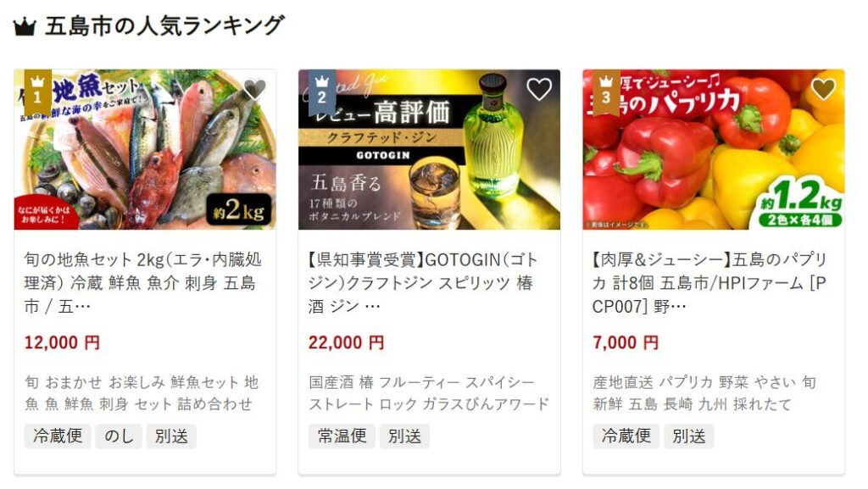Screen dimensions: 868x489
Task: Select 別送 tag on fish set card
Action: [171, 436]
